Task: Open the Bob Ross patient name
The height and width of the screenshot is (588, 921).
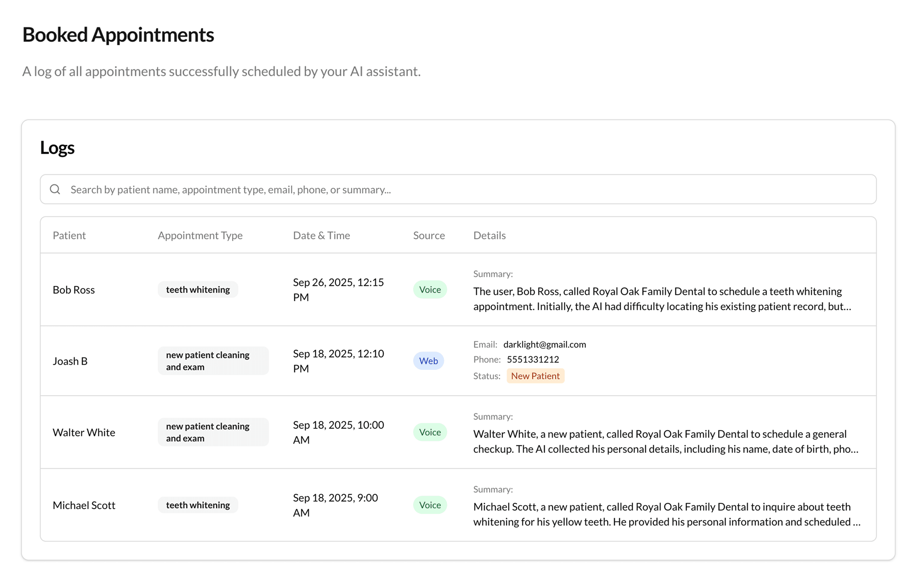Action: coord(74,290)
